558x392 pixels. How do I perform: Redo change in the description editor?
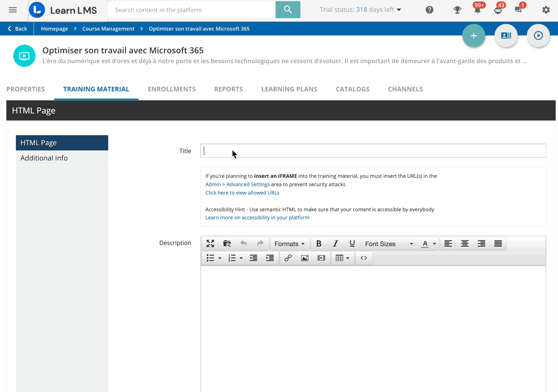[260, 244]
